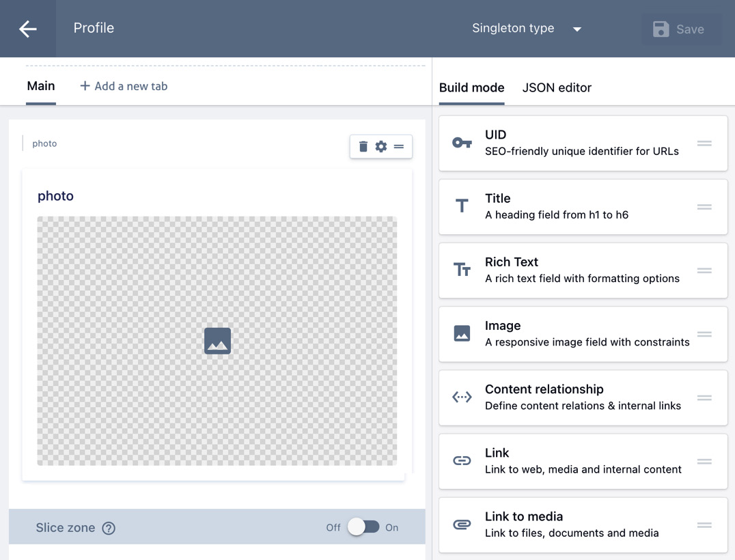
Task: Click the Content relationship icon
Action: [x=462, y=397]
